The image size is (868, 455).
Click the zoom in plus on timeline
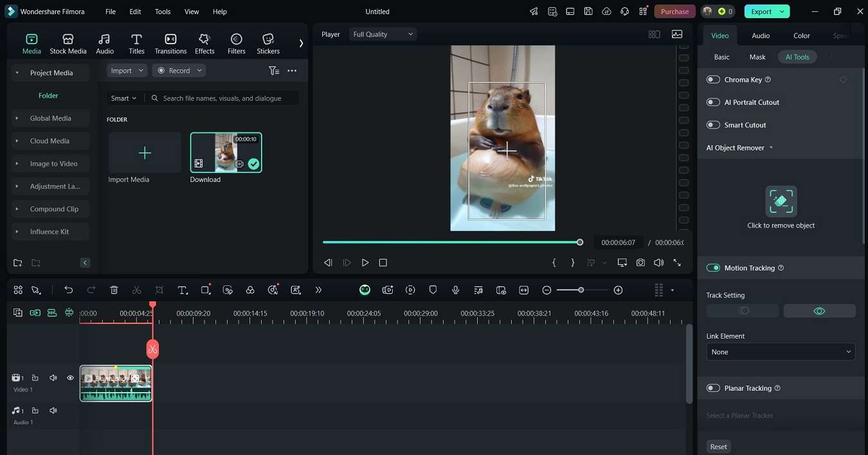tap(618, 290)
